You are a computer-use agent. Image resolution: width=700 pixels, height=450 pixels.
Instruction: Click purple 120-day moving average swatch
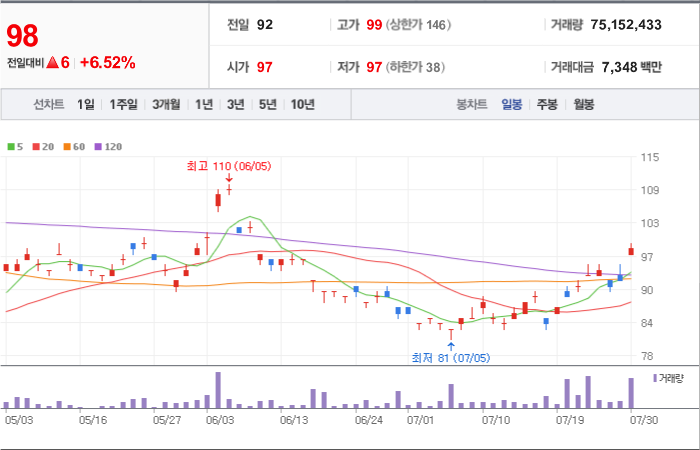[x=98, y=146]
